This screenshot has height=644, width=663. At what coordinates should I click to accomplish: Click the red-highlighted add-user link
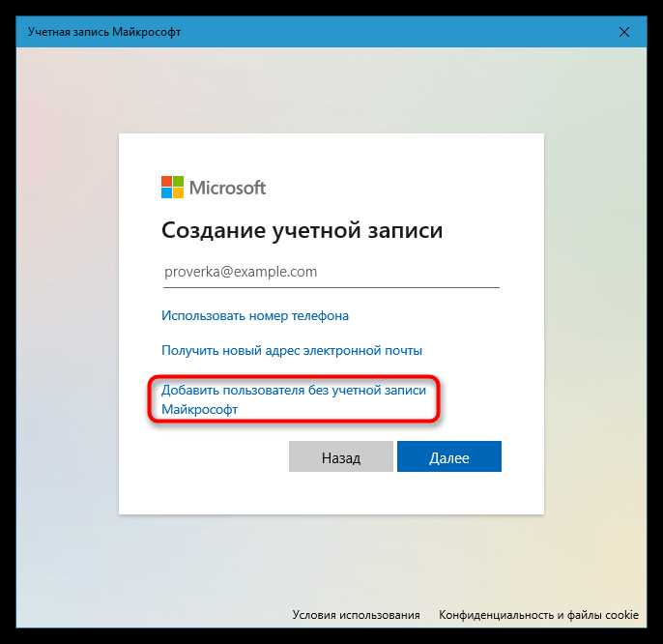[294, 399]
